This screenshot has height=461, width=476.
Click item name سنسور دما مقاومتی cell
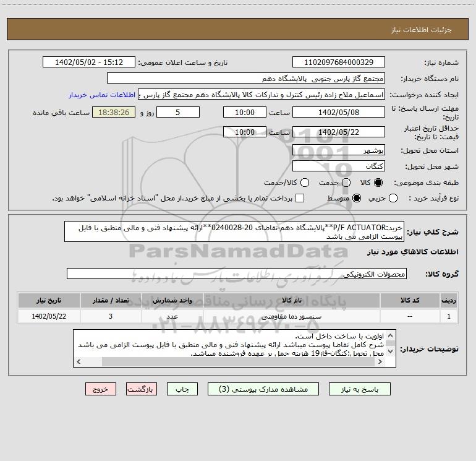point(291,316)
